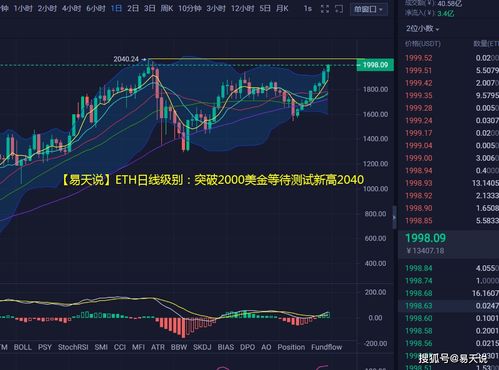Open the 单窗口 window layout dropdown
The width and height of the screenshot is (499, 370).
(369, 9)
